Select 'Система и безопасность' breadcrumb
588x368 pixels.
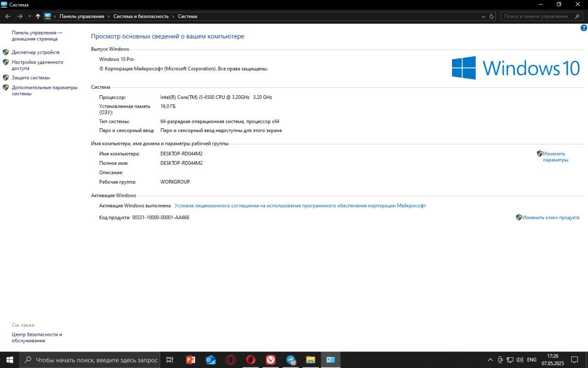click(x=141, y=16)
